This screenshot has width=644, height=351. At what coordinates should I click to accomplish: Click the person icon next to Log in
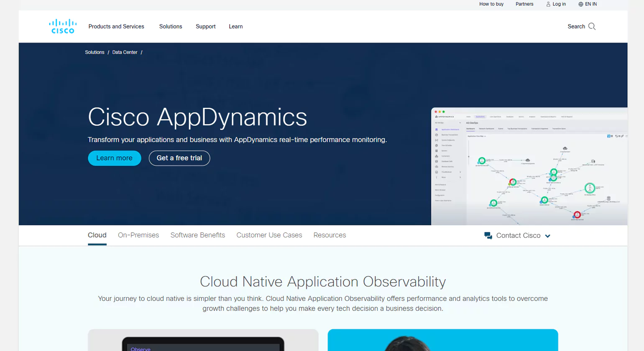(x=547, y=4)
